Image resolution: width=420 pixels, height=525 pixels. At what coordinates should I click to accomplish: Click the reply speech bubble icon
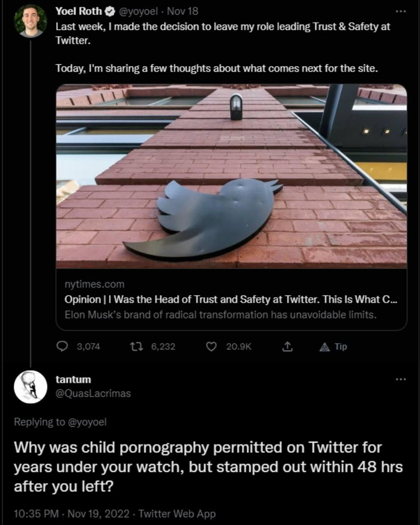[x=63, y=347]
